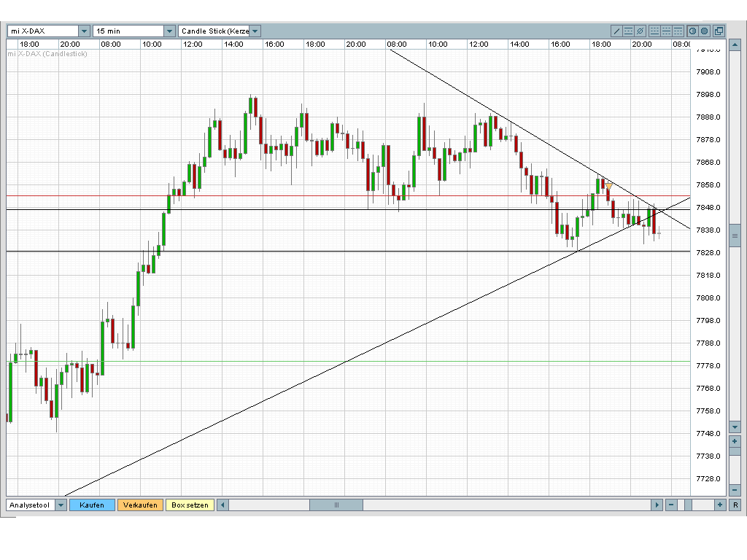Select the horizontal line style with top solid line
The height and width of the screenshot is (560, 747).
[x=678, y=31]
